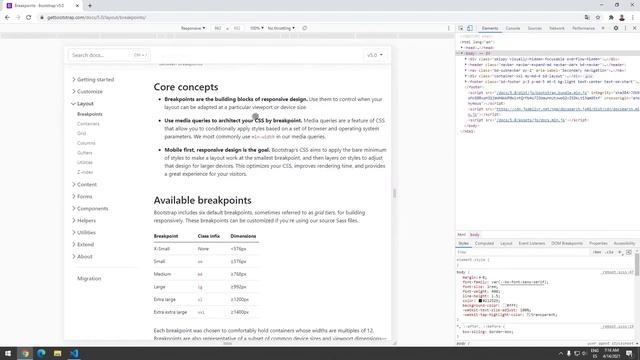The image size is (640, 360).
Task: Switch to the Network tab
Action: (557, 28)
